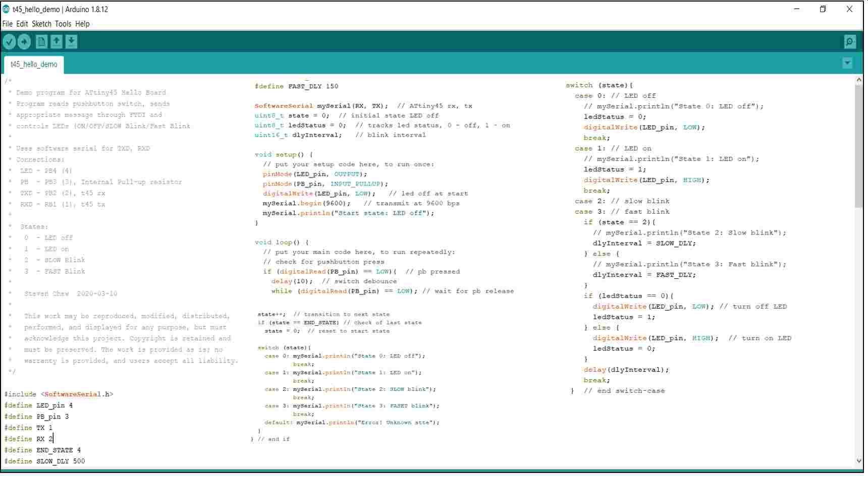
Task: Click the line '#include <SoftwareSerial.h>'
Action: click(x=59, y=394)
